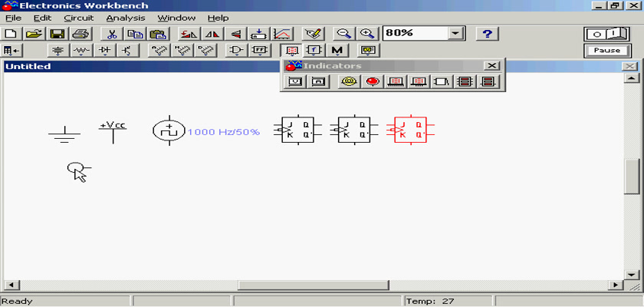Open the Analysis menu
This screenshot has width=644, height=307.
(x=125, y=18)
